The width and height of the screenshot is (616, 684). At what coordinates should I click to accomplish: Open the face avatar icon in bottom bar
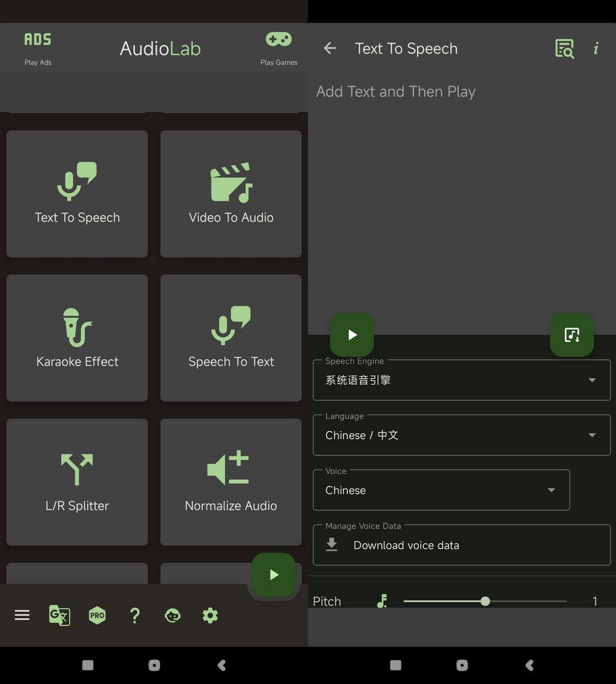172,615
